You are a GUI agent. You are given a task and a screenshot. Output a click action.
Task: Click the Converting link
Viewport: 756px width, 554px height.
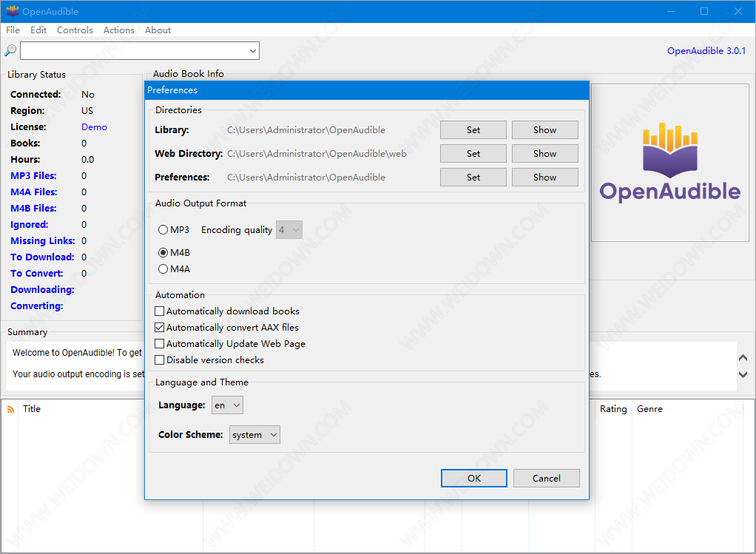tap(37, 305)
